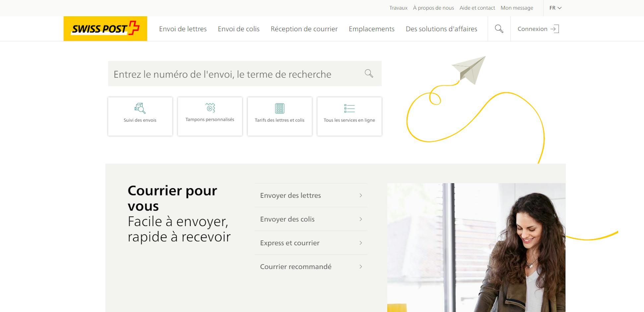The image size is (644, 312).
Task: Click the chevron beside Courrier recommandé
Action: 360,267
